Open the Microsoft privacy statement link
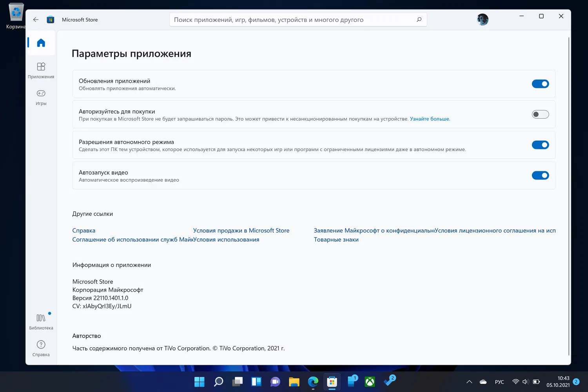The height and width of the screenshot is (392, 588). pos(374,230)
